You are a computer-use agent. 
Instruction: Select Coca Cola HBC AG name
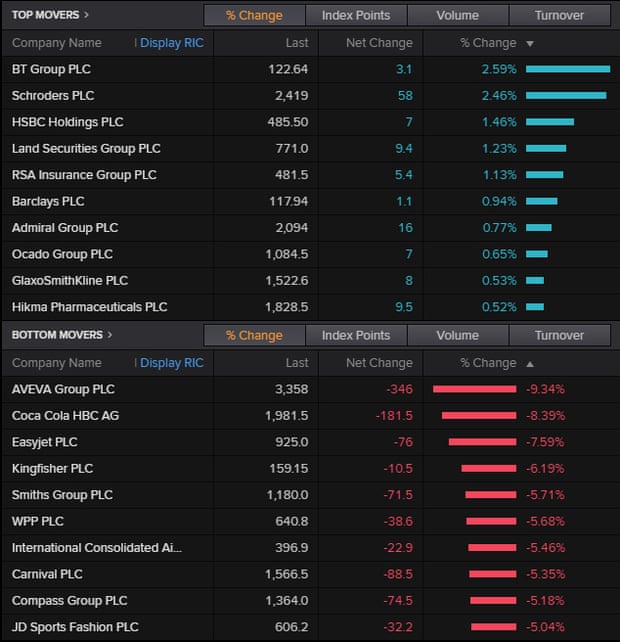[65, 416]
